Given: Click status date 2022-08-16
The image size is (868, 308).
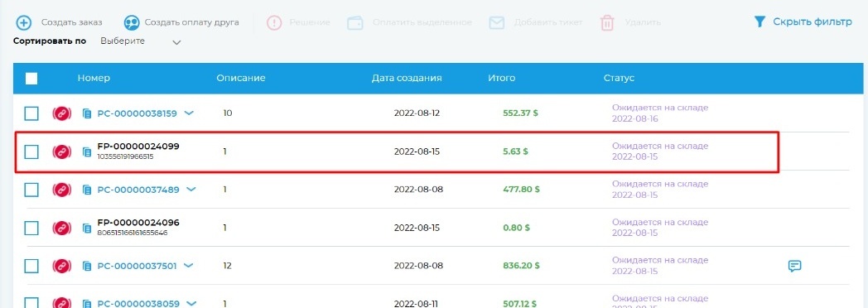Looking at the screenshot, I should coord(635,119).
